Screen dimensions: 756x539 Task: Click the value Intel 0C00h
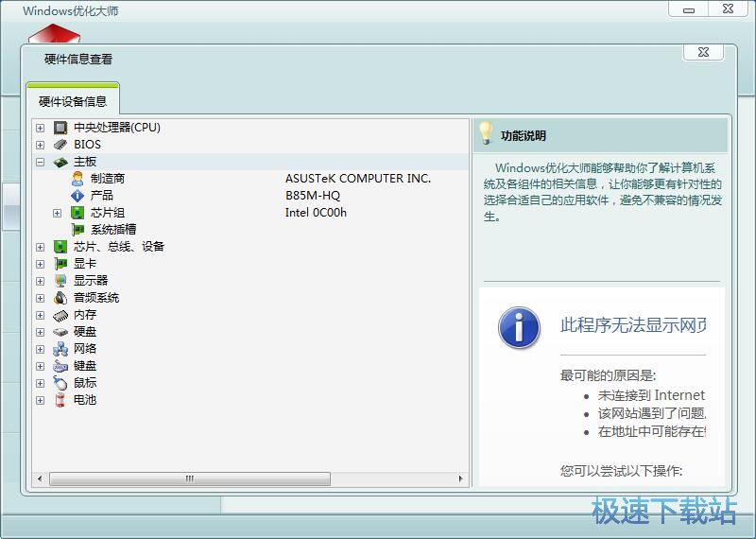(x=316, y=213)
